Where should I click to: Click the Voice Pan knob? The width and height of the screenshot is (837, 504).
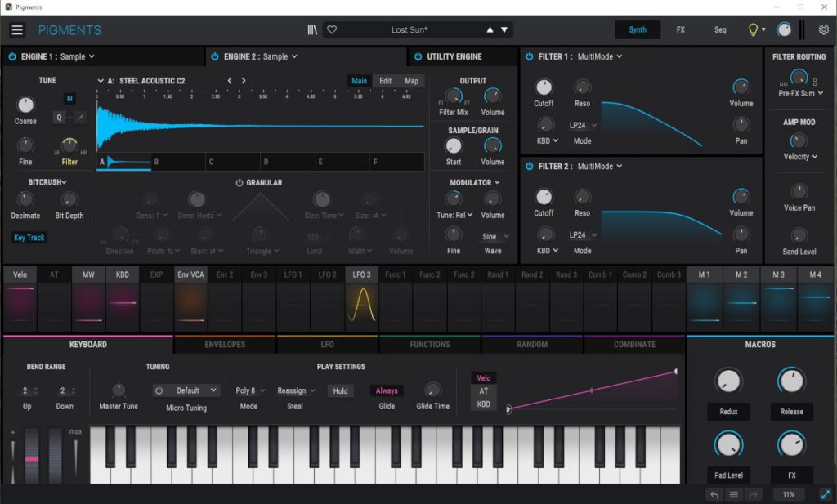tap(799, 191)
